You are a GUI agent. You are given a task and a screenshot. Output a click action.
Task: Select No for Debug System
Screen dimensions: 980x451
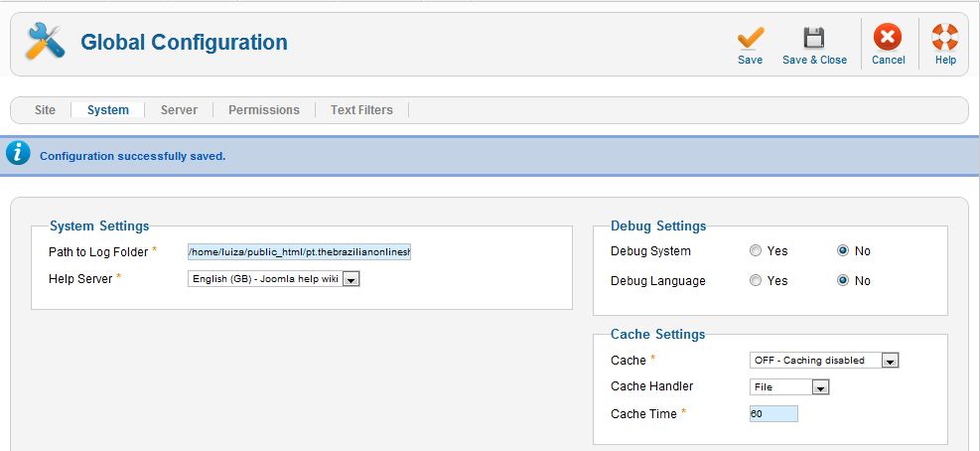point(843,251)
